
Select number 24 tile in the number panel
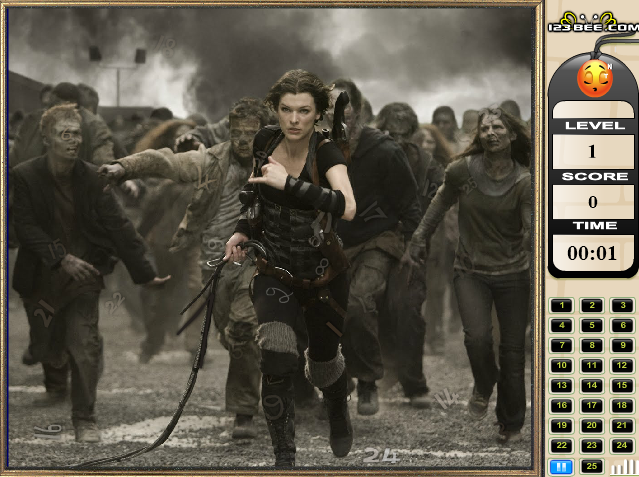tap(622, 445)
